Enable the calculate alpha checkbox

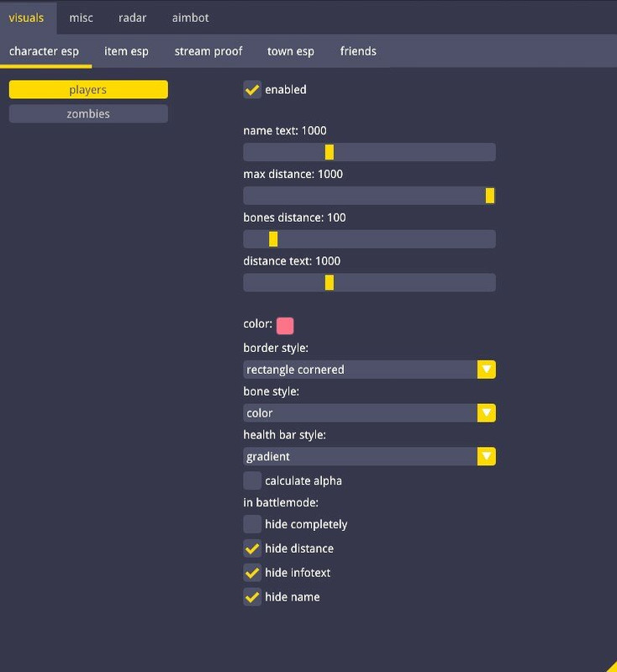[252, 481]
